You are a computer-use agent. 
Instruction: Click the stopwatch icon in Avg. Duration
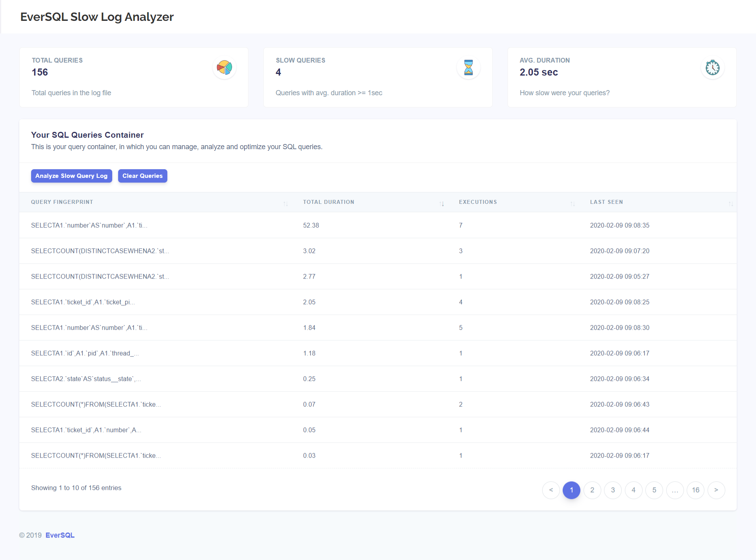tap(712, 68)
